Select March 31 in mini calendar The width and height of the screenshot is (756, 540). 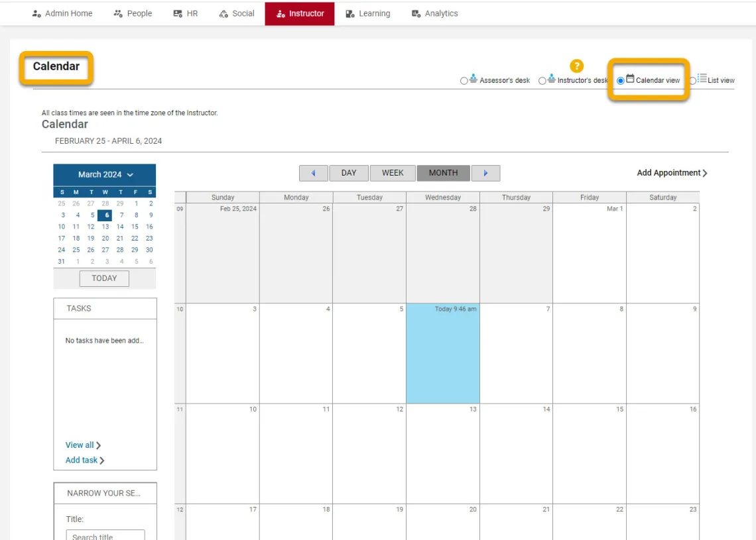click(x=61, y=262)
